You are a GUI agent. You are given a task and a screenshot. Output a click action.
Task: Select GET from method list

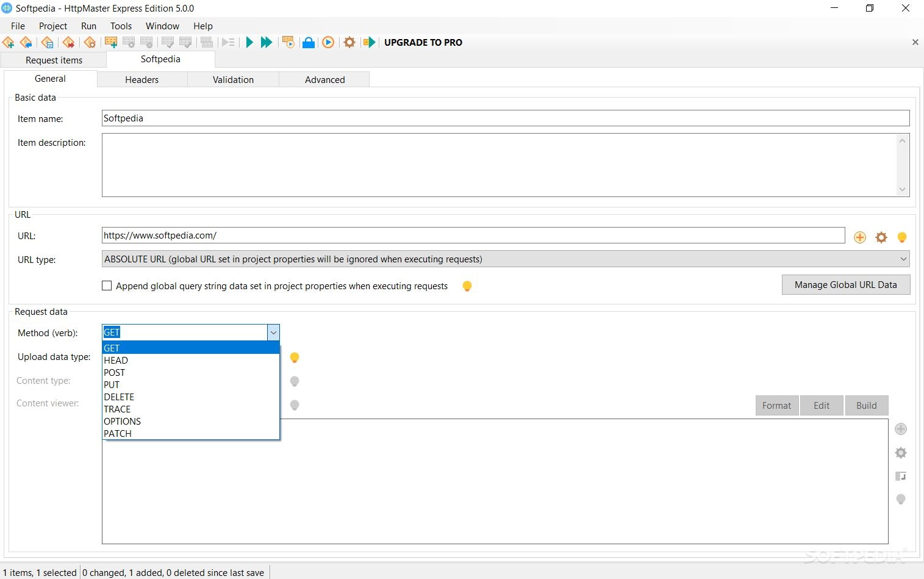tap(190, 348)
